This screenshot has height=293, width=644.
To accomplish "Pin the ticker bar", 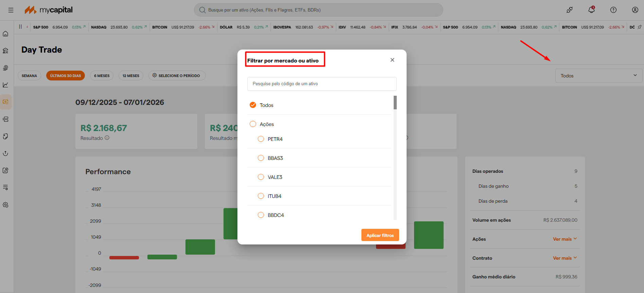I will click(x=640, y=27).
